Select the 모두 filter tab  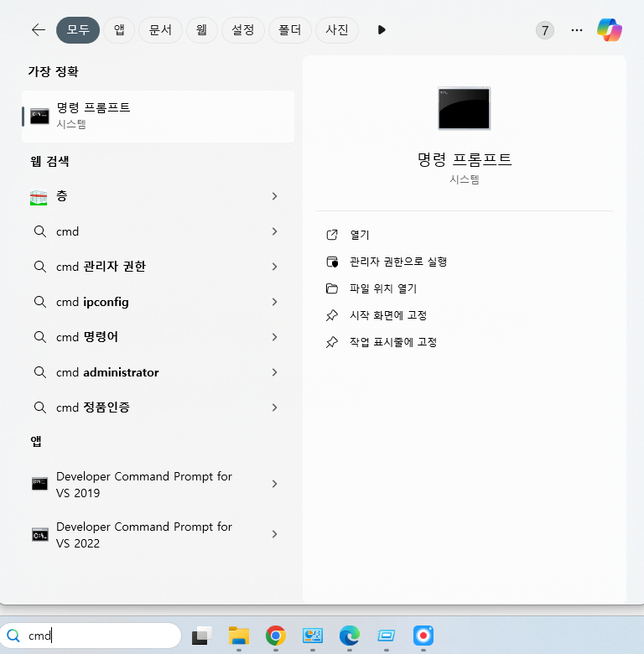point(78,30)
